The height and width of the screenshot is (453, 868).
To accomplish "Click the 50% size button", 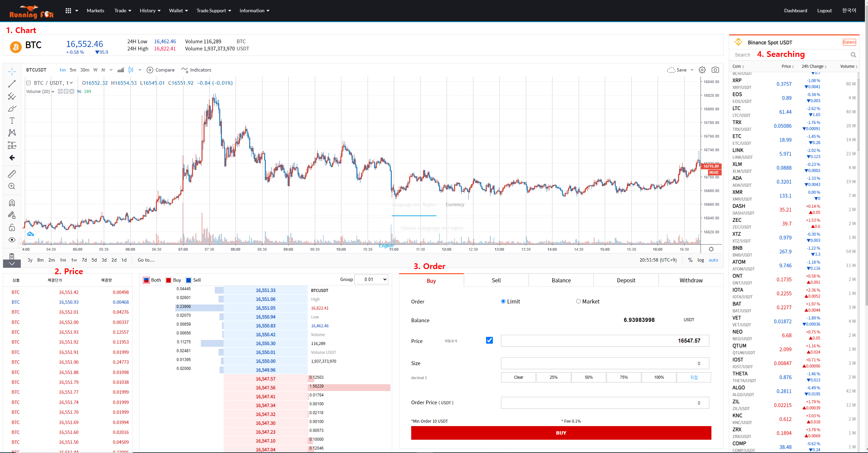I will click(589, 377).
